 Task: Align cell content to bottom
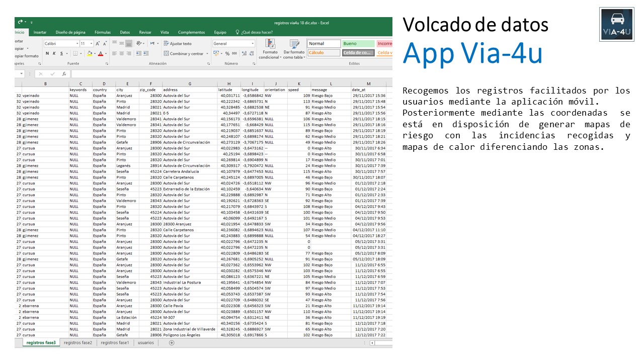click(129, 44)
